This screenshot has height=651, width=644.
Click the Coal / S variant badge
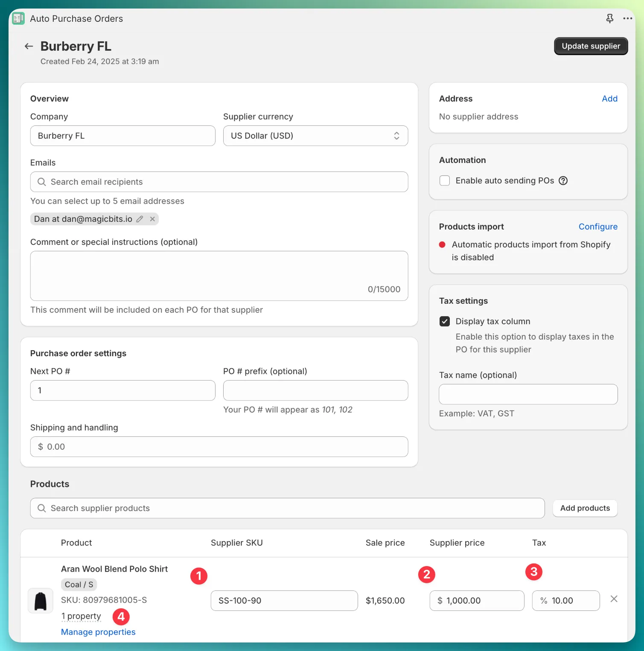79,584
